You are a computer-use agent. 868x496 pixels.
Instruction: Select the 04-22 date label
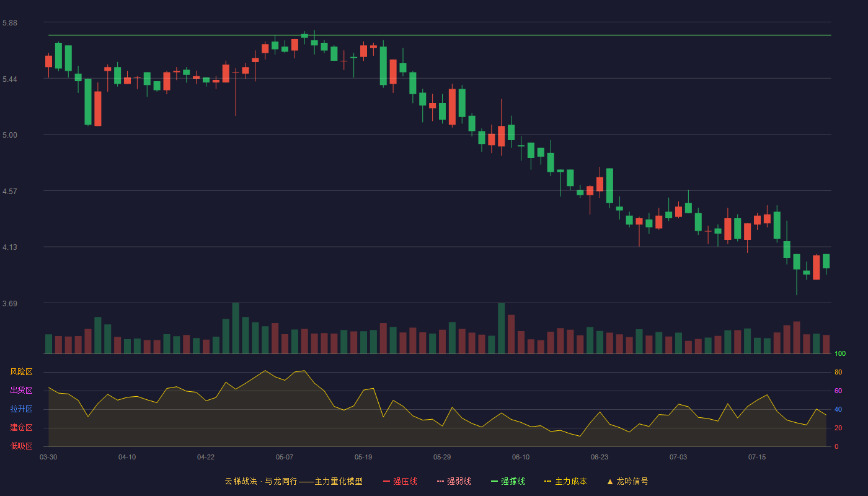coord(206,457)
